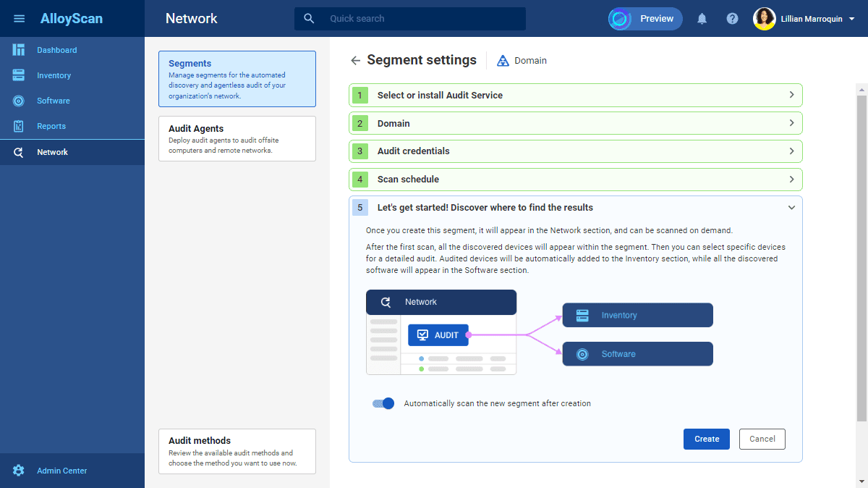The width and height of the screenshot is (868, 488).
Task: Click the step 4 number badge
Action: pos(360,179)
